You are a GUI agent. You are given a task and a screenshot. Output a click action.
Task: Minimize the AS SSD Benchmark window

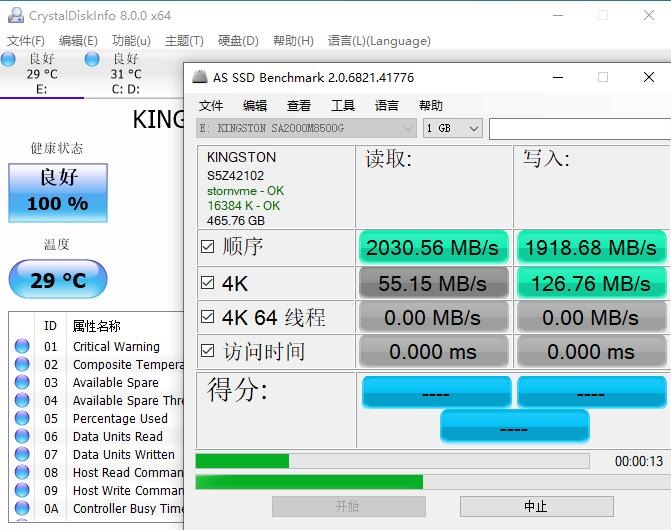(558, 77)
